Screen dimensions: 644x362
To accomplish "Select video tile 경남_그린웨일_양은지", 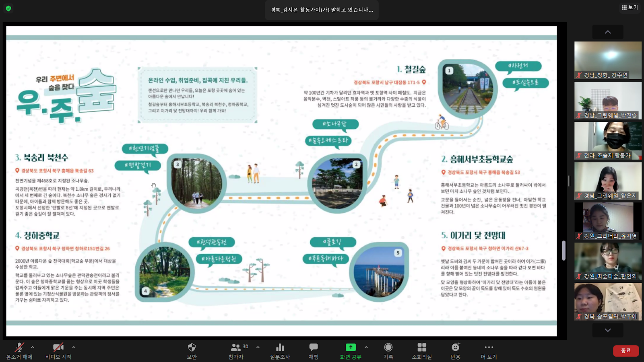I will pos(608,181).
